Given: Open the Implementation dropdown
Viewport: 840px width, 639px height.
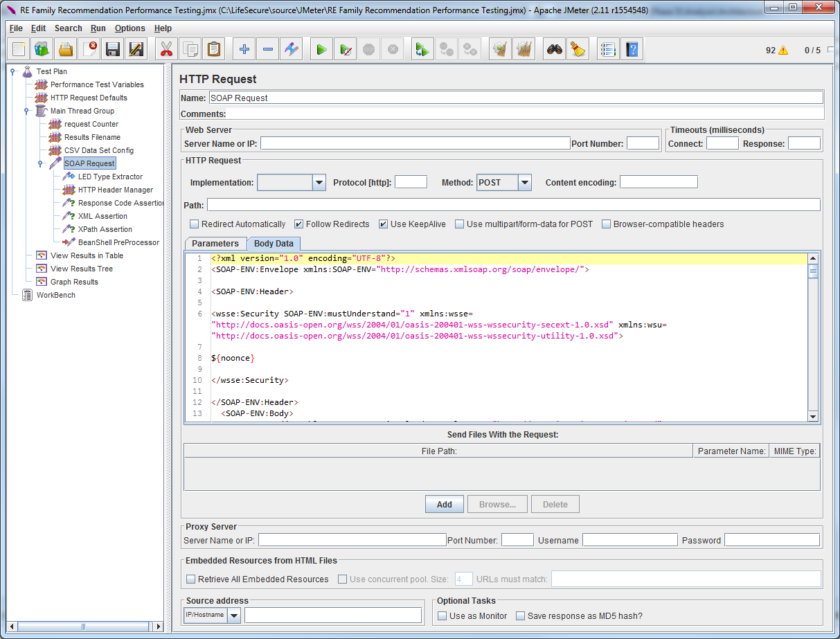Looking at the screenshot, I should 318,182.
